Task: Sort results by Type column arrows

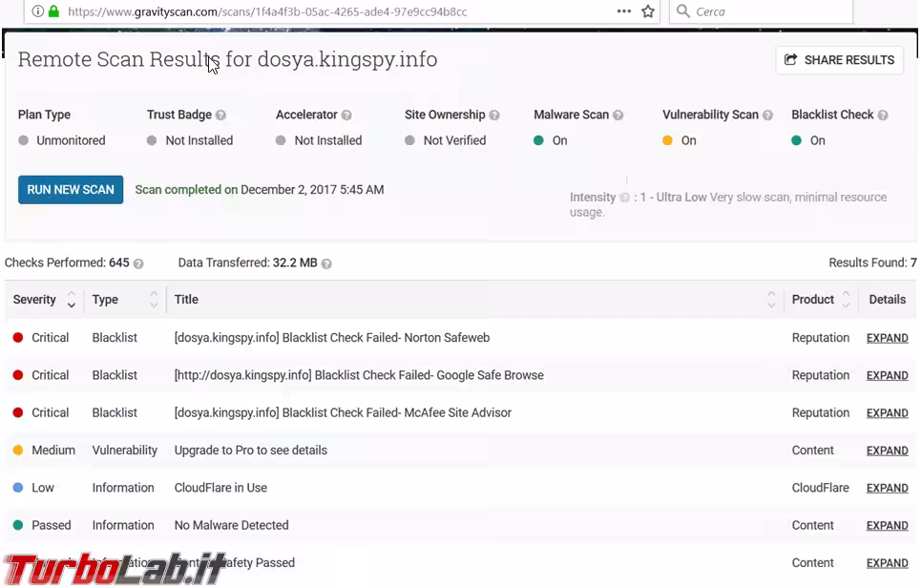Action: (x=154, y=300)
